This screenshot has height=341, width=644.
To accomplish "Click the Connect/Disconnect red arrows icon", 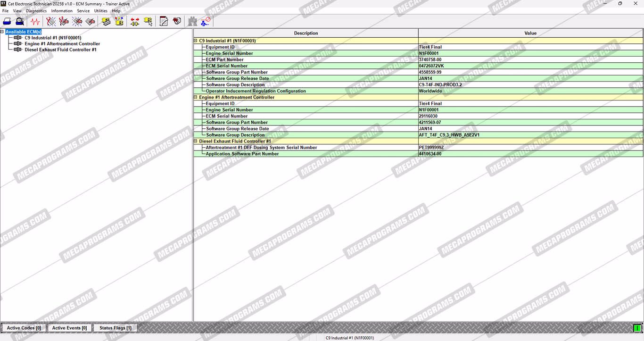I will [135, 21].
